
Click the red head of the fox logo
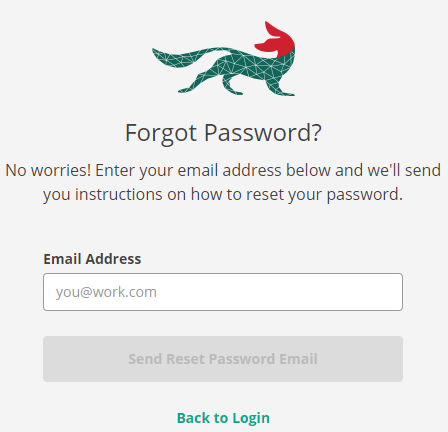point(277,40)
